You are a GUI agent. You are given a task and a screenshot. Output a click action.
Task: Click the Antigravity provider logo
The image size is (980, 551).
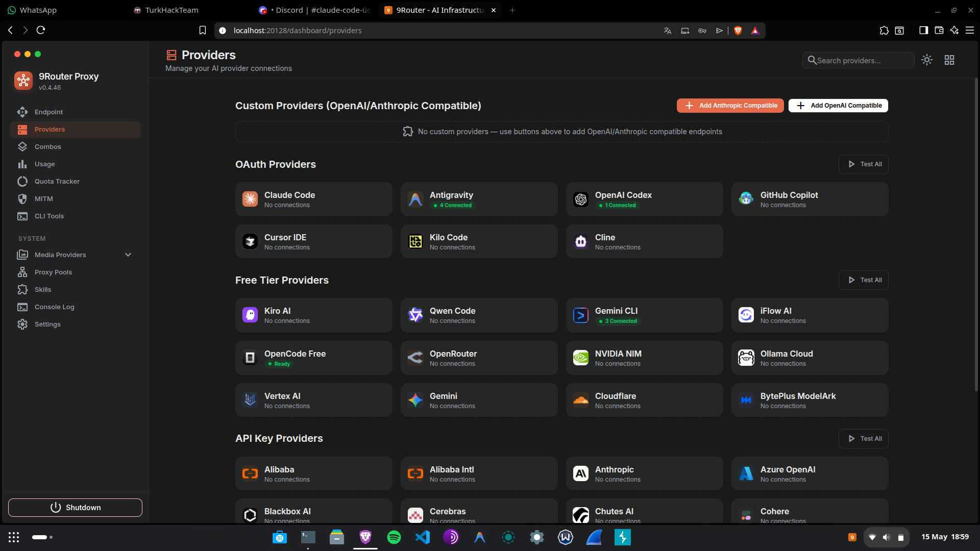pos(415,199)
